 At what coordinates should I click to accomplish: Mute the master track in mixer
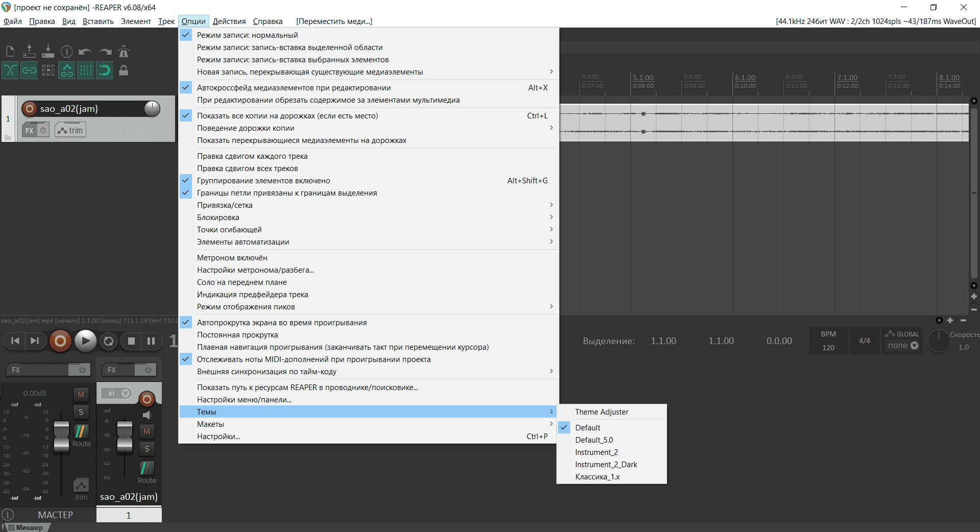pyautogui.click(x=81, y=394)
